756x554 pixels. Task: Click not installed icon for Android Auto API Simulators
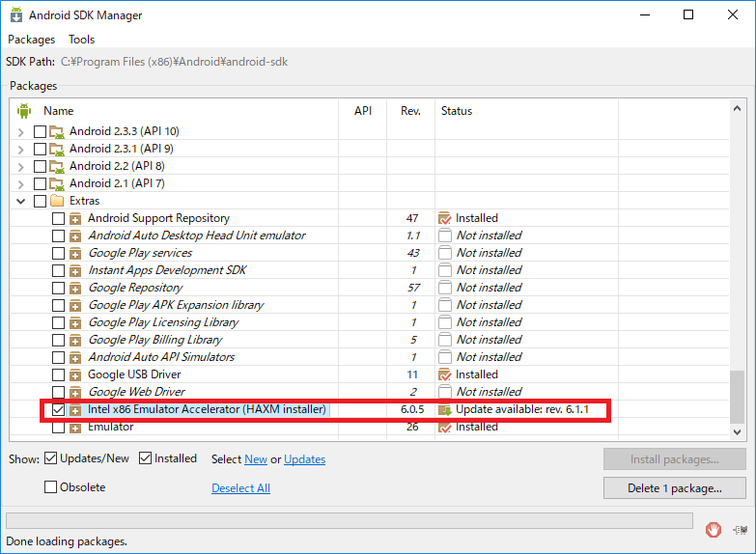point(444,357)
